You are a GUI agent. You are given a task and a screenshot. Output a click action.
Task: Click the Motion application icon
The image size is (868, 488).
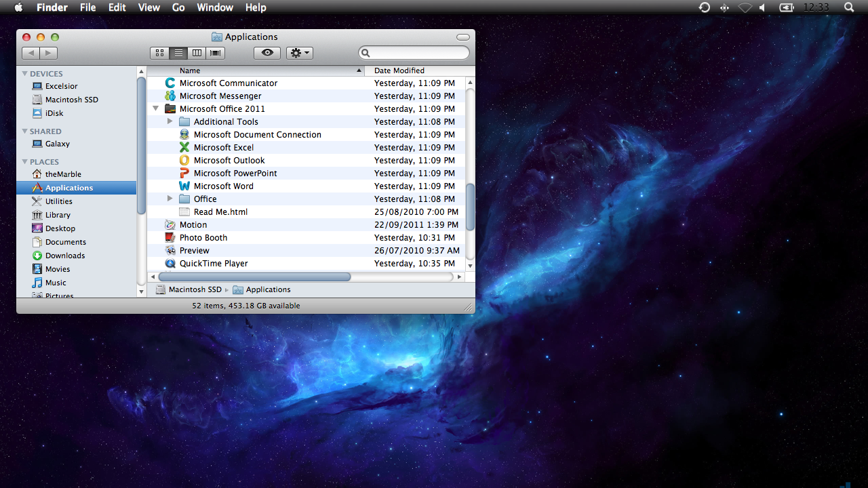point(170,224)
